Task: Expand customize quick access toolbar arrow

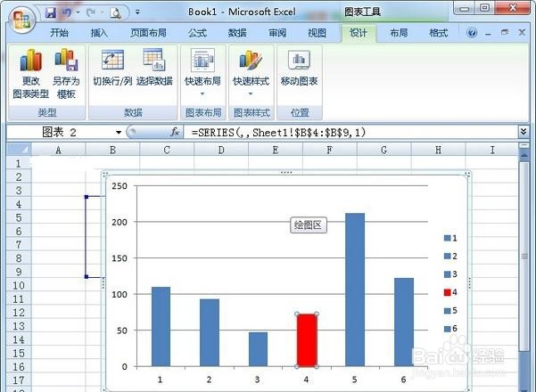Action: (x=137, y=12)
